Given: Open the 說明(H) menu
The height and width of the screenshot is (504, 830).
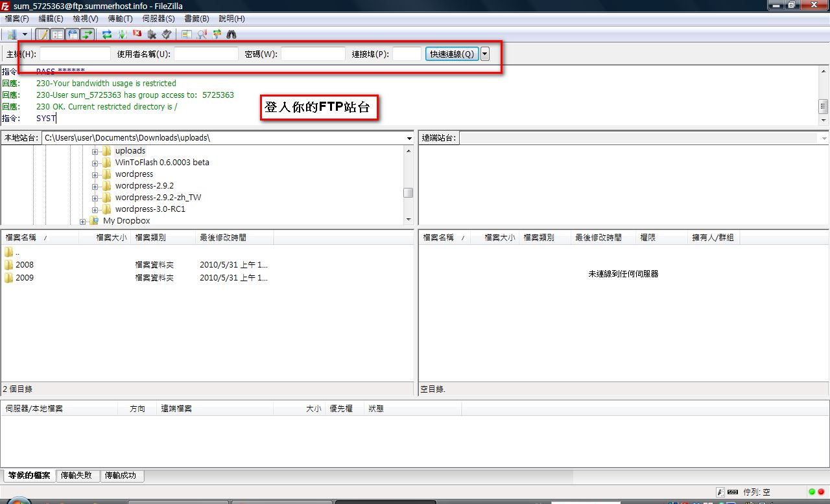Looking at the screenshot, I should pyautogui.click(x=231, y=19).
